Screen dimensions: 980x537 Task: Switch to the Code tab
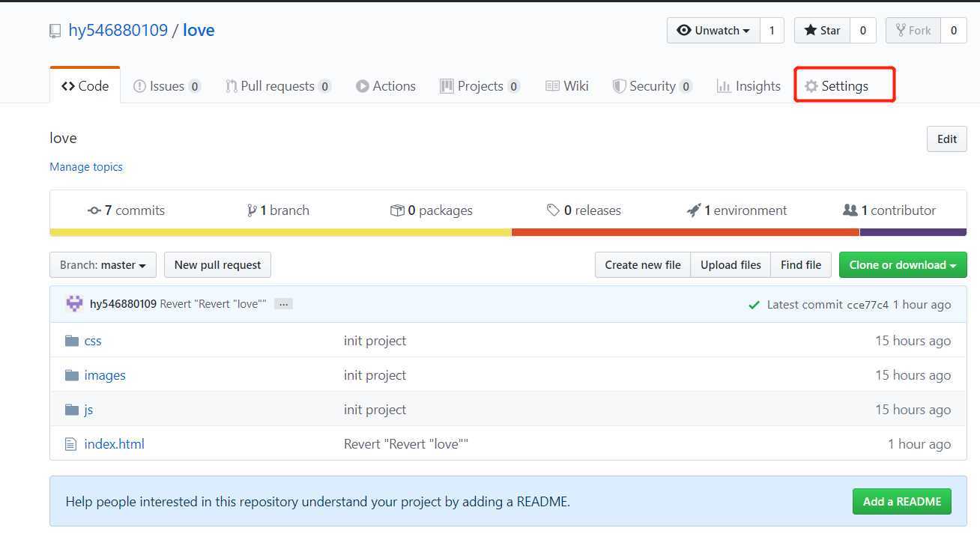point(85,86)
